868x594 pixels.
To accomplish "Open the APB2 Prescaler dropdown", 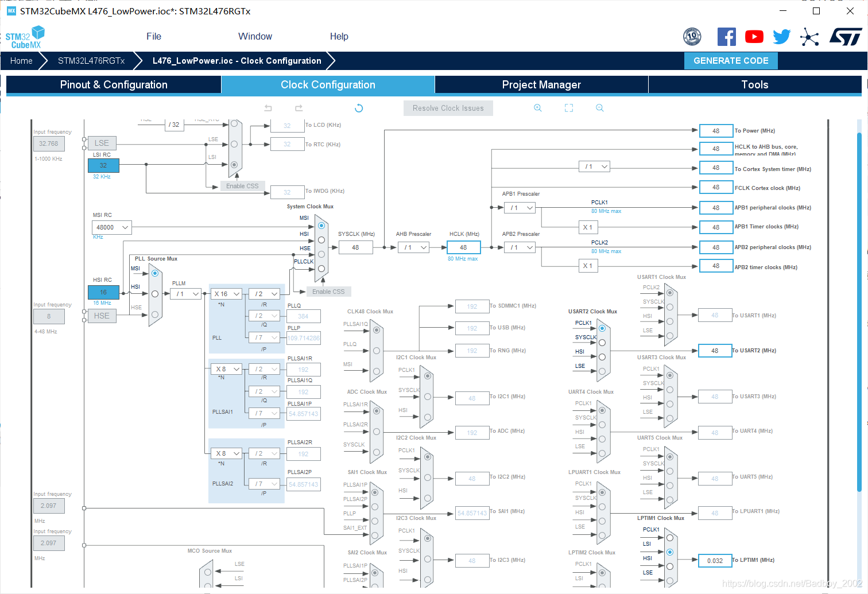I will (x=520, y=247).
